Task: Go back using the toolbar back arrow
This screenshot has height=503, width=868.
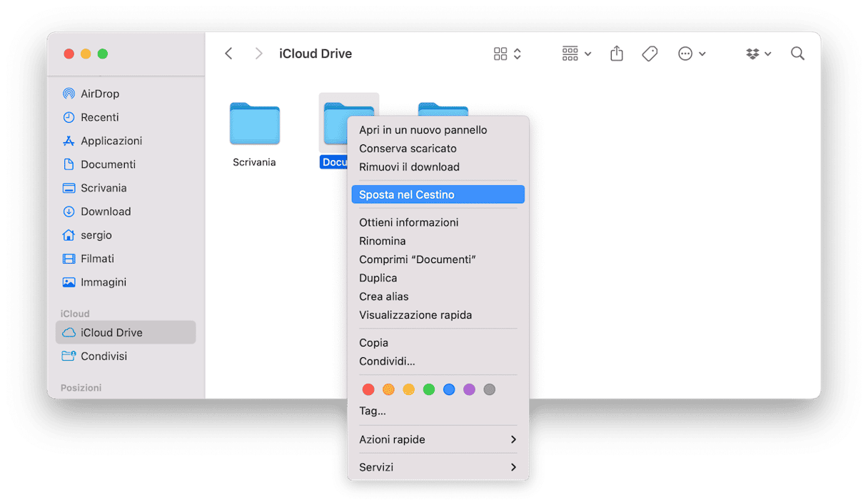Action: tap(228, 54)
